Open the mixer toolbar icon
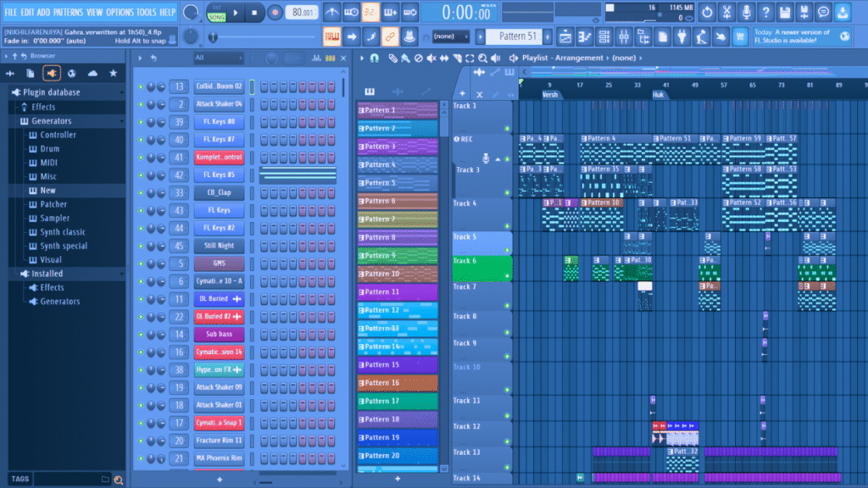868x488 pixels. pos(624,37)
